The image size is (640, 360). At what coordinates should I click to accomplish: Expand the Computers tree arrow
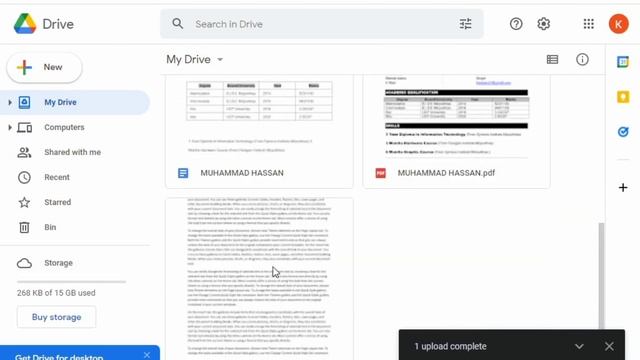tap(10, 127)
